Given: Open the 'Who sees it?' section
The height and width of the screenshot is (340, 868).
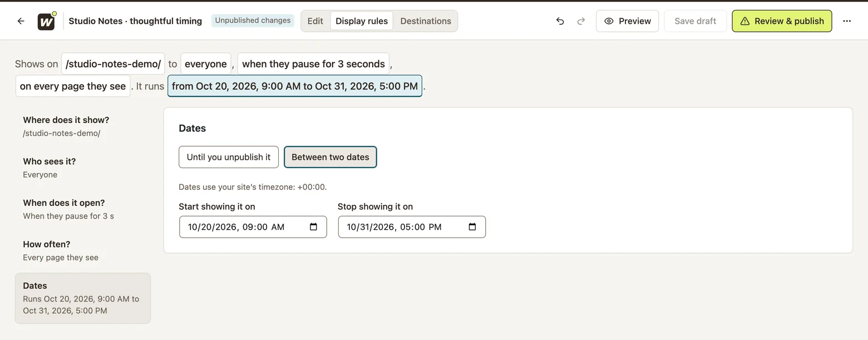Looking at the screenshot, I should [x=82, y=167].
